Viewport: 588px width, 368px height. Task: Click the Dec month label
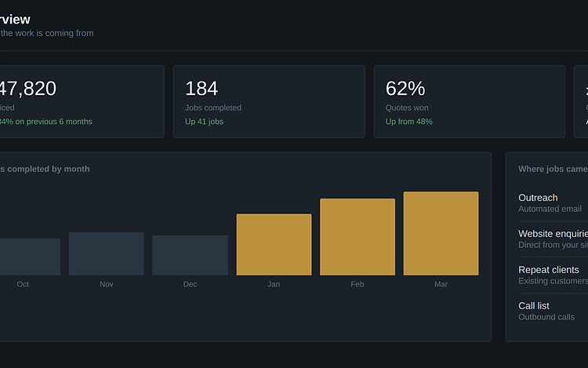pyautogui.click(x=191, y=284)
